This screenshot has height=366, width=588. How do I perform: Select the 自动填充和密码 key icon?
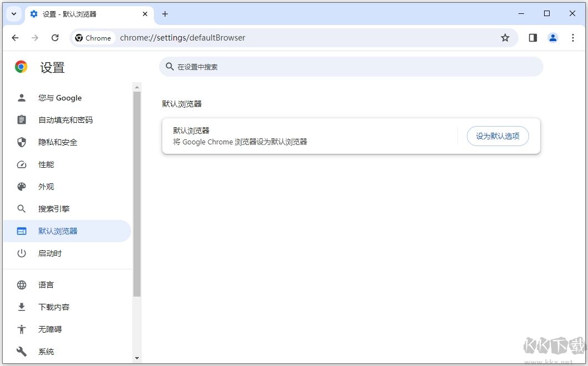click(21, 120)
